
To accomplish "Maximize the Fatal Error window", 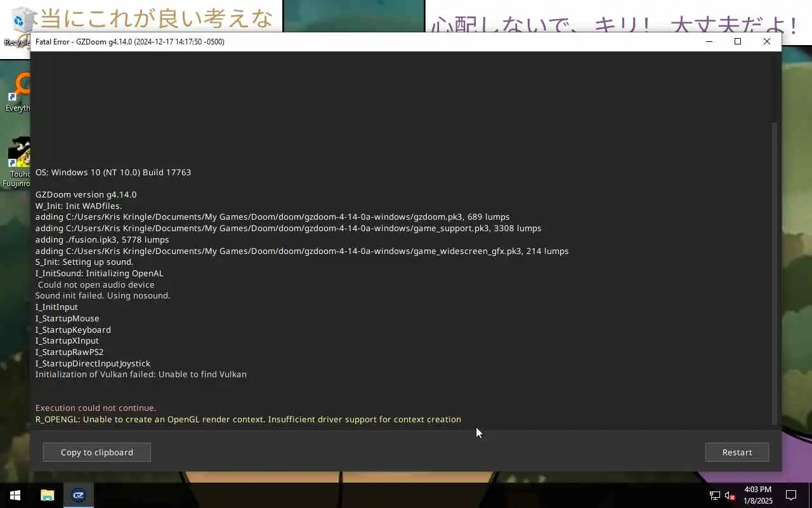I will coord(738,42).
